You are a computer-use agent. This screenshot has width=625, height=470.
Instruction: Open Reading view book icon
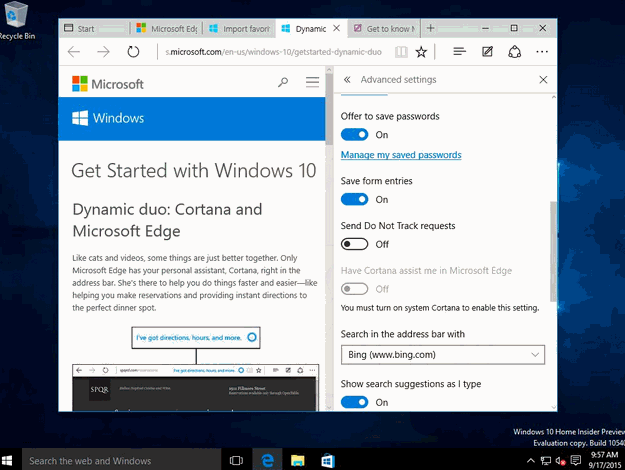point(401,52)
